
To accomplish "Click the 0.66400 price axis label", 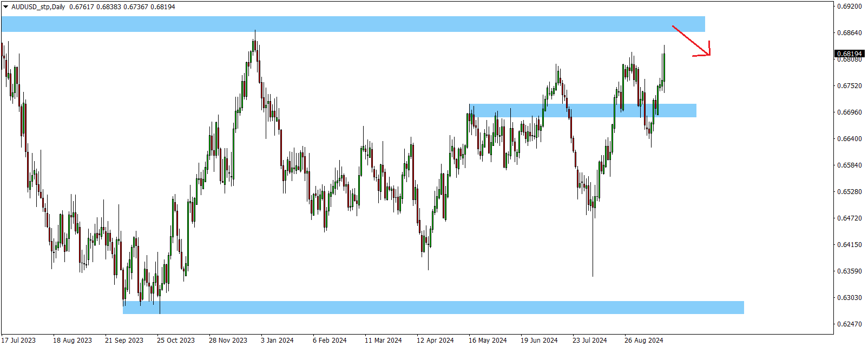I will pyautogui.click(x=849, y=139).
